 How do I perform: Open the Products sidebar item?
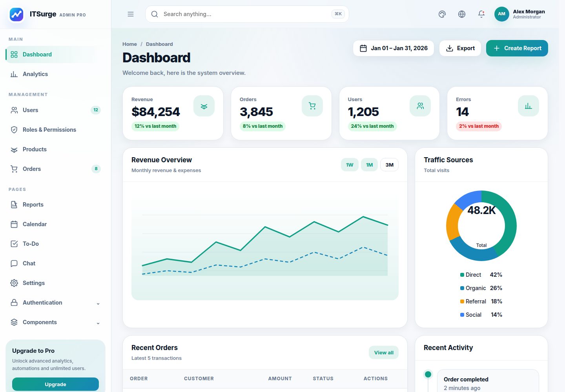pyautogui.click(x=55, y=149)
